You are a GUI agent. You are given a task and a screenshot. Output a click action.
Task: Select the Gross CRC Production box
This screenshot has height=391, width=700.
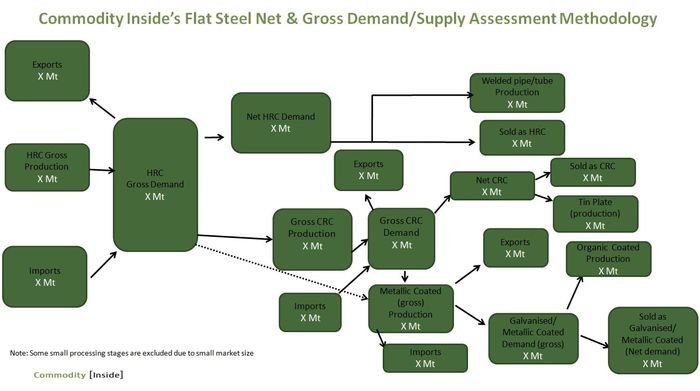312,239
